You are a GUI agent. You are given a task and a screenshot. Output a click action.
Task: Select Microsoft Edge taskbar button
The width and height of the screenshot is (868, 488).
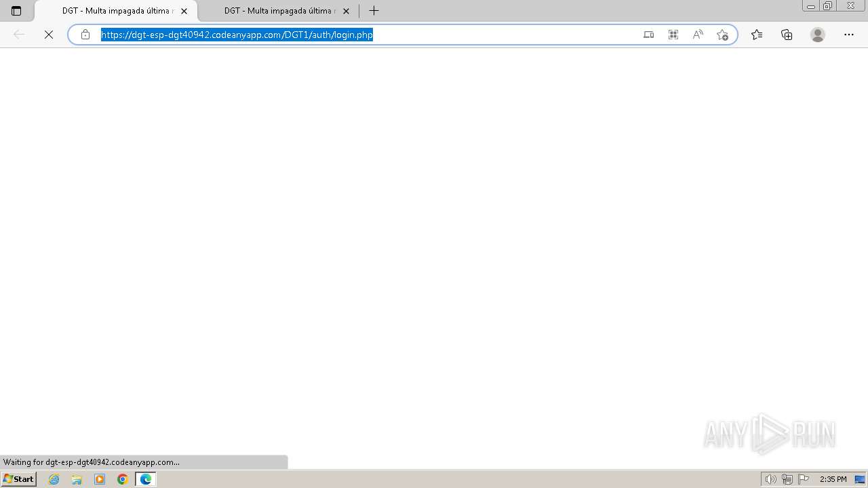(146, 479)
